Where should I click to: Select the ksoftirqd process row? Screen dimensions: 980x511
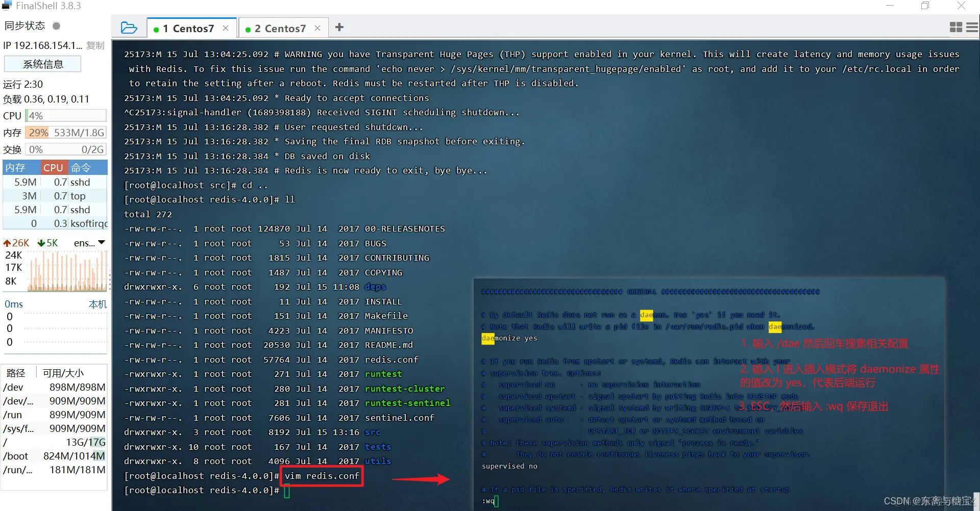point(55,223)
